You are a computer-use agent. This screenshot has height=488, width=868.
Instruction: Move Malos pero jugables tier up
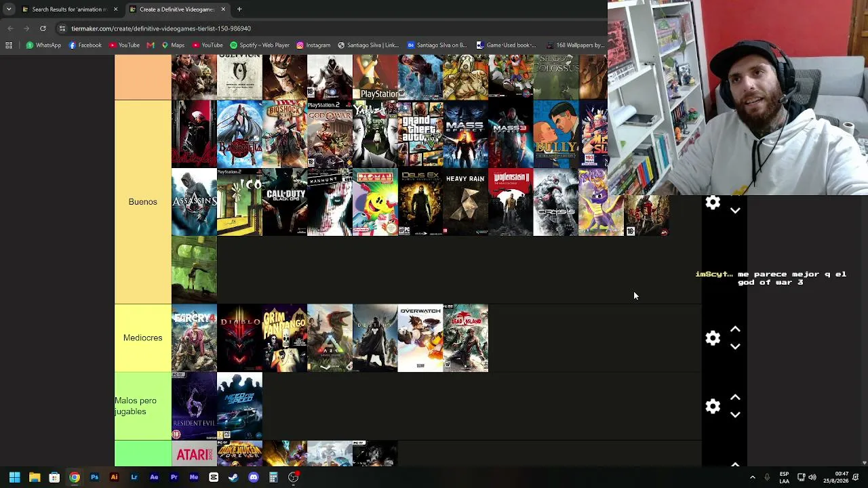735,397
